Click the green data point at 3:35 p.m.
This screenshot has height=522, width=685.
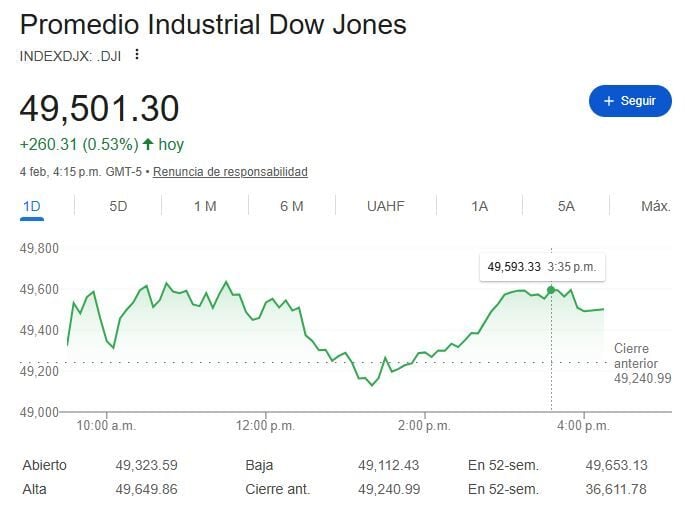(x=551, y=290)
